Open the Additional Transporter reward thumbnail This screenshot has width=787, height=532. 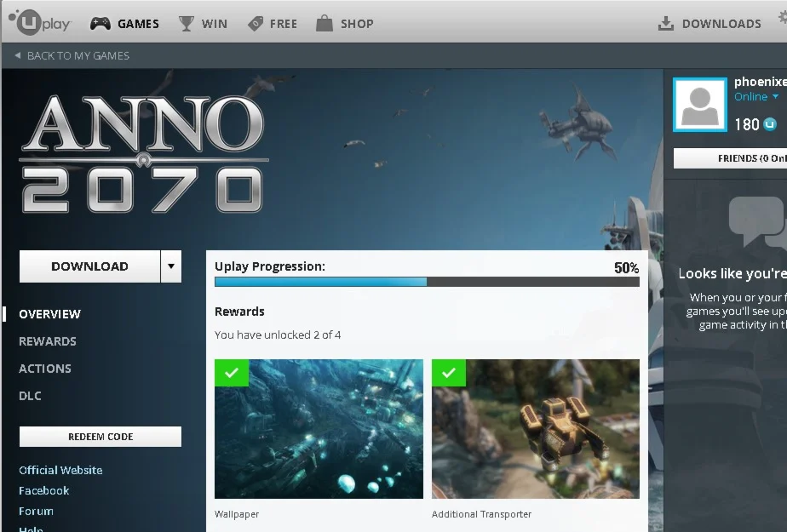click(536, 429)
